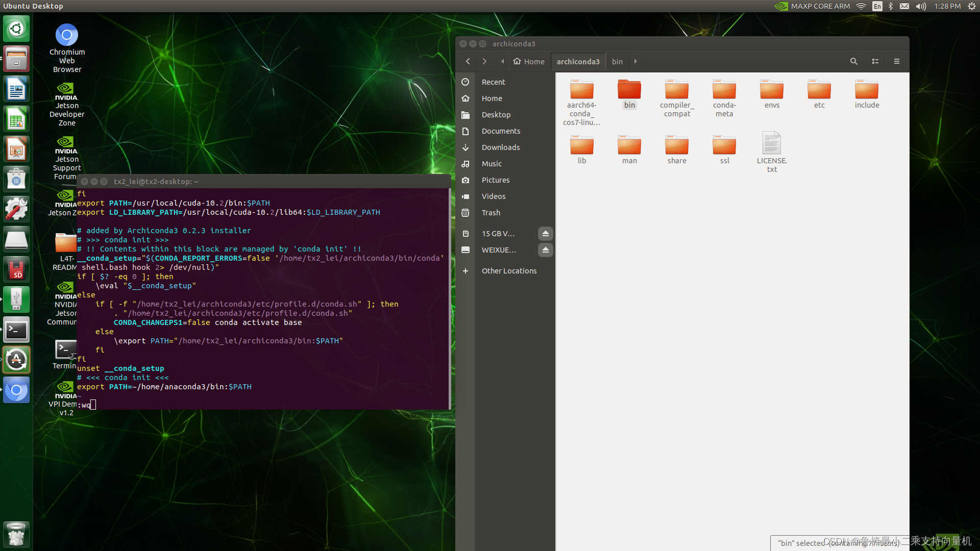Open Chromium Web Browser desktop shortcut
The height and width of the screenshot is (551, 980).
click(67, 48)
